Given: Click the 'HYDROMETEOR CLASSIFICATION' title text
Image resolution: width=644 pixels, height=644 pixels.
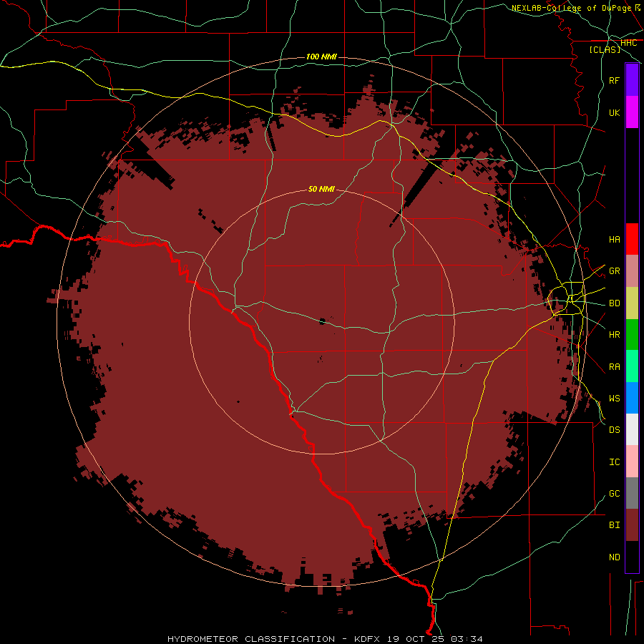Looking at the screenshot, I should tap(251, 639).
